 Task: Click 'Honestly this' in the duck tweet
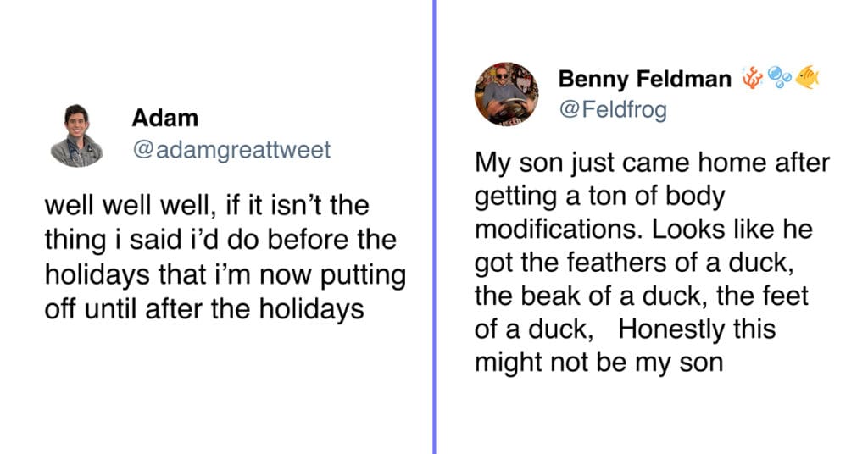point(697,329)
